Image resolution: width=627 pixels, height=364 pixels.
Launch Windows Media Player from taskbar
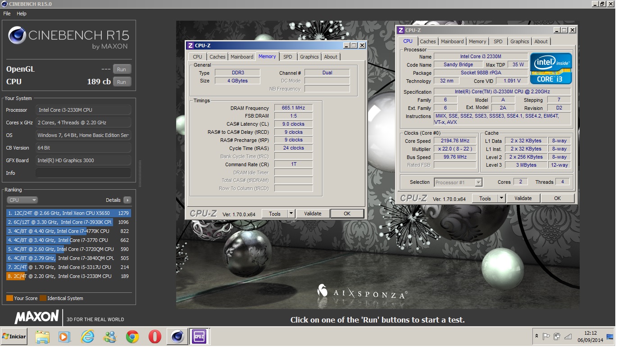(x=65, y=337)
